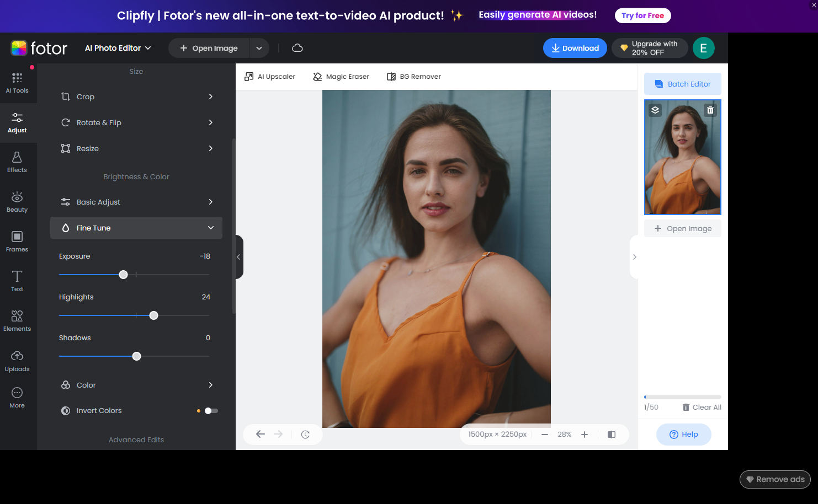818x504 pixels.
Task: Open the Elements panel
Action: pos(17,320)
